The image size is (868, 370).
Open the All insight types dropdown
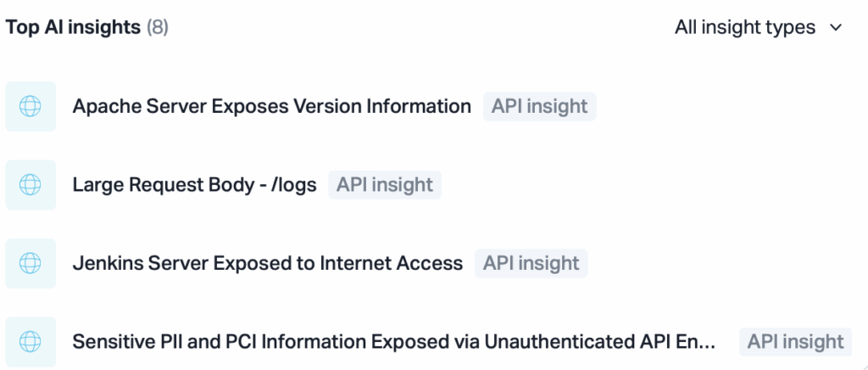(x=758, y=28)
